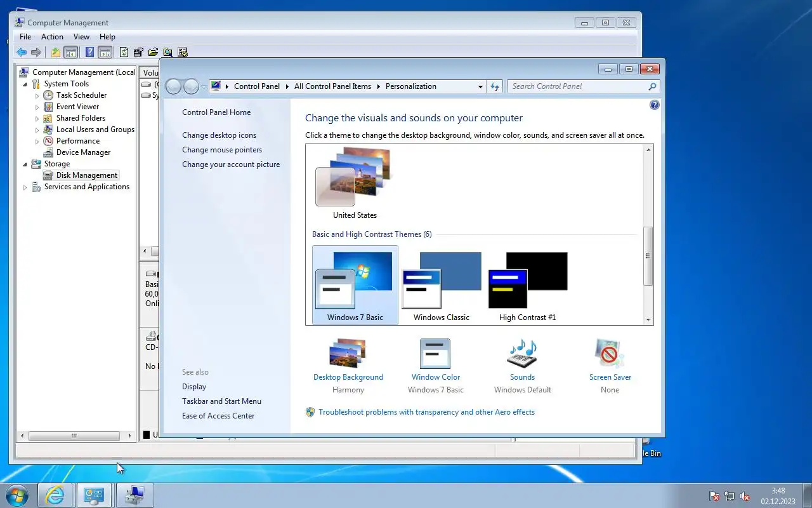Select the Windows Classic theme

point(442,285)
